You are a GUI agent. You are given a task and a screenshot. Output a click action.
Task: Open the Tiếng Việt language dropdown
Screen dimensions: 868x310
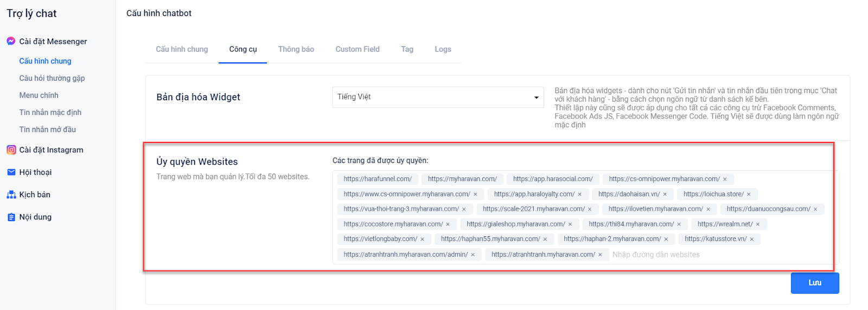437,97
